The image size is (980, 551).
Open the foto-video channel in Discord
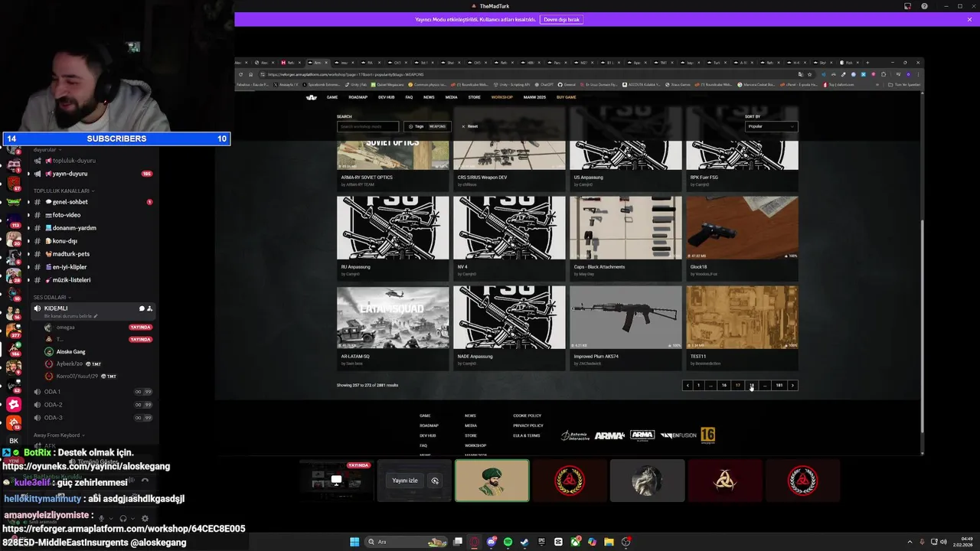pos(66,215)
